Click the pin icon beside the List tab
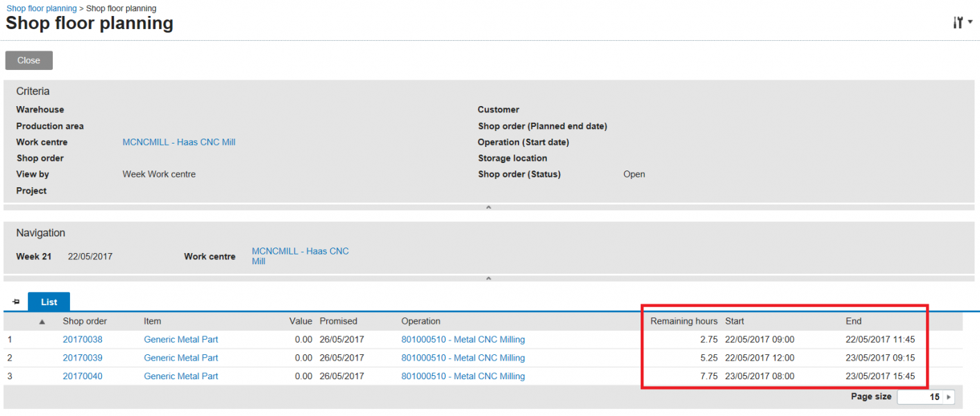This screenshot has width=980, height=416. point(16,302)
